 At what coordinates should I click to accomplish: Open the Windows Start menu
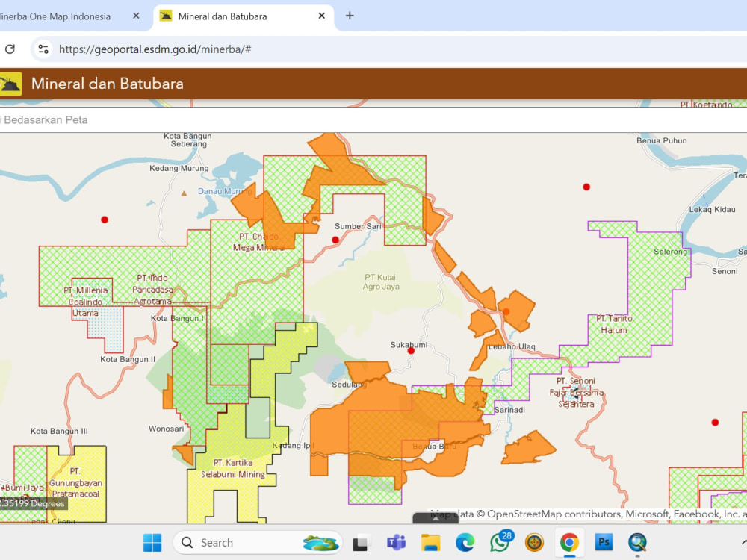click(152, 542)
